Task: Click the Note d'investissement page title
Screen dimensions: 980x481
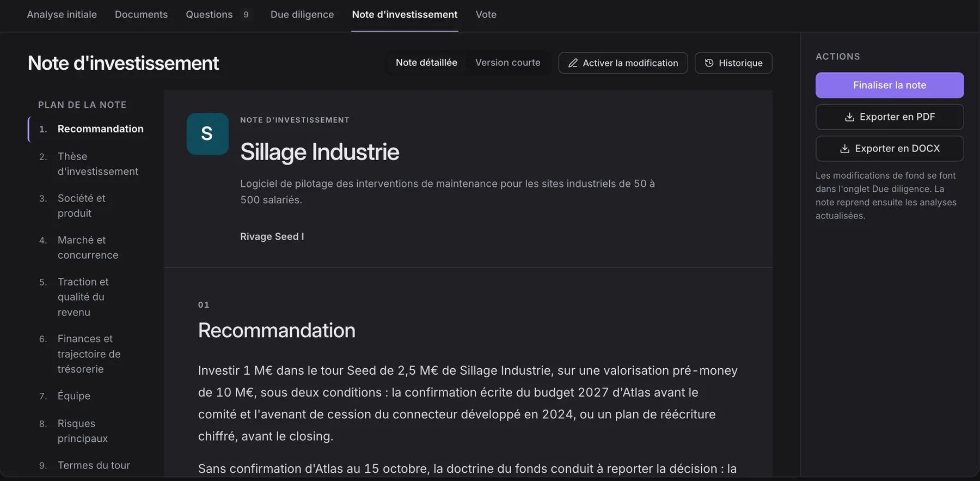Action: click(123, 63)
